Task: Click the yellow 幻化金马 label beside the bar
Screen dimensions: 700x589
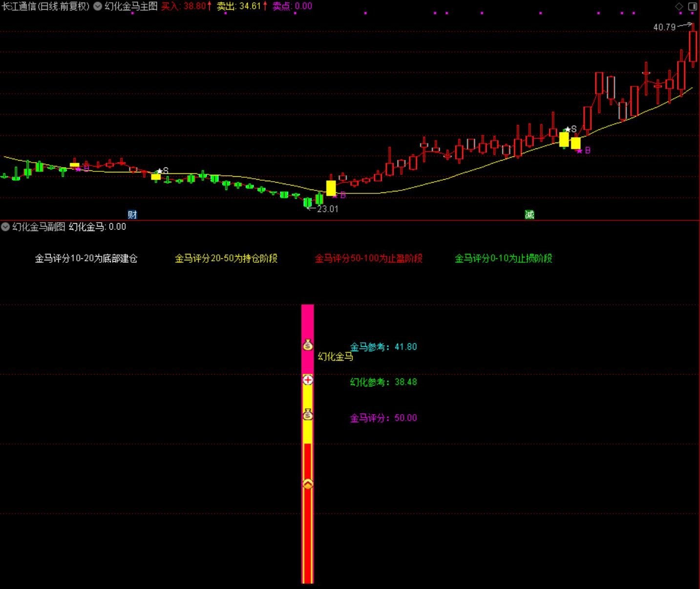Action: coord(335,357)
